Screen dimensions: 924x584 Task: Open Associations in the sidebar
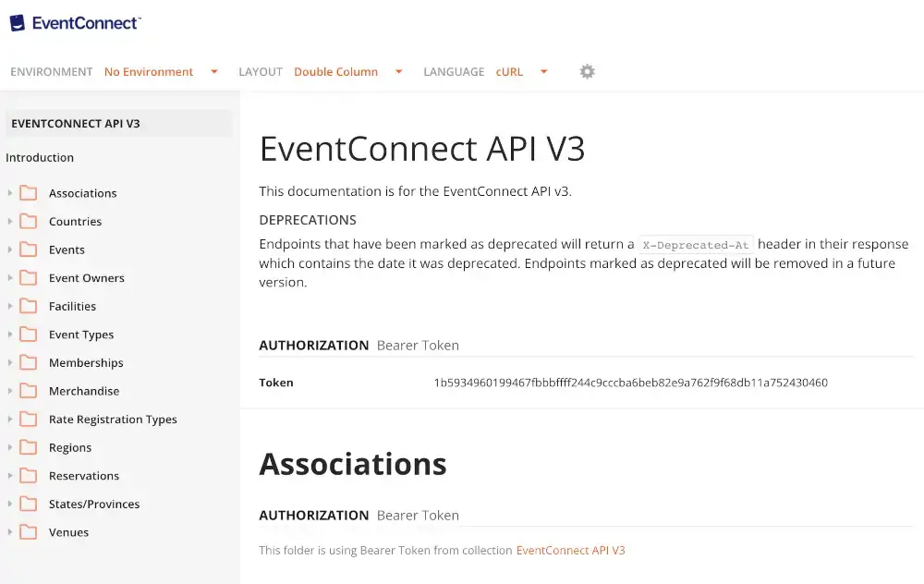pos(82,193)
